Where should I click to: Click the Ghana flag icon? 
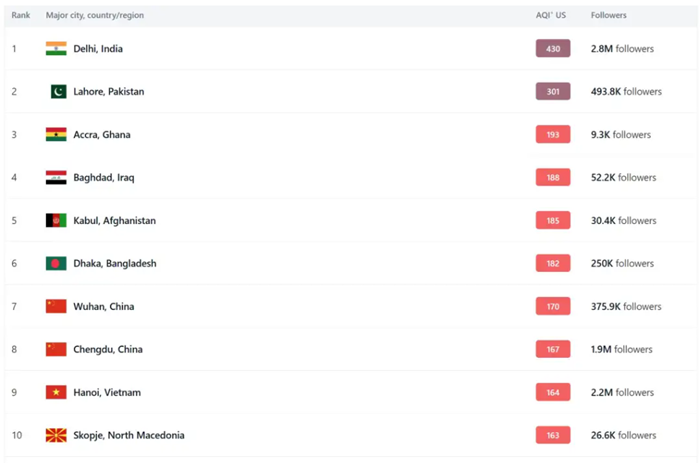click(x=56, y=135)
